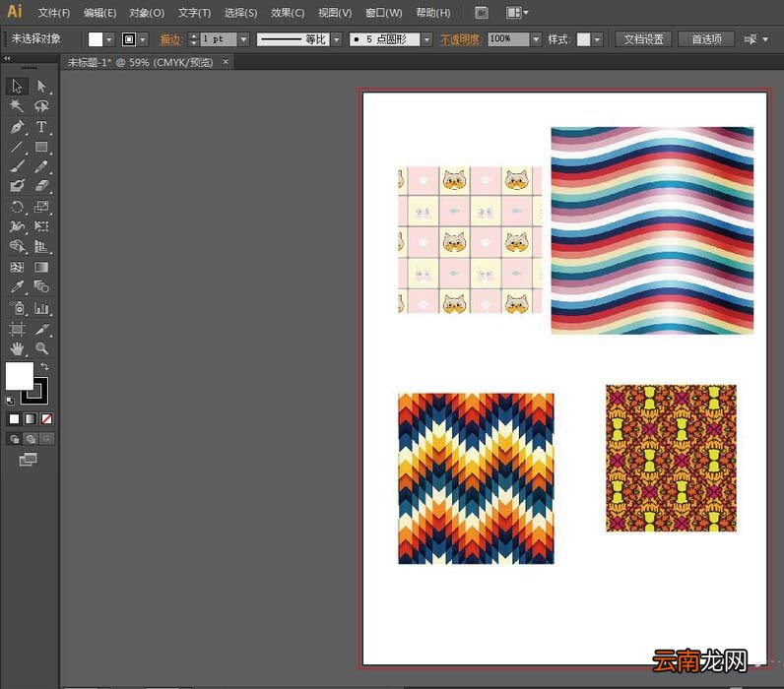This screenshot has height=689, width=784.
Task: Open the 帮助(H) menu
Action: tap(433, 13)
